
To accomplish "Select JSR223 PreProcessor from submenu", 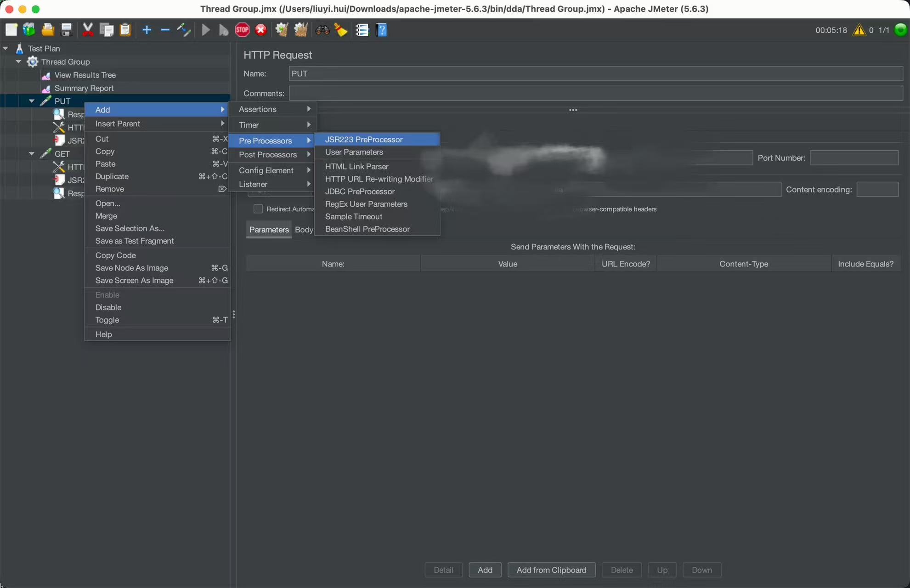I will (363, 140).
